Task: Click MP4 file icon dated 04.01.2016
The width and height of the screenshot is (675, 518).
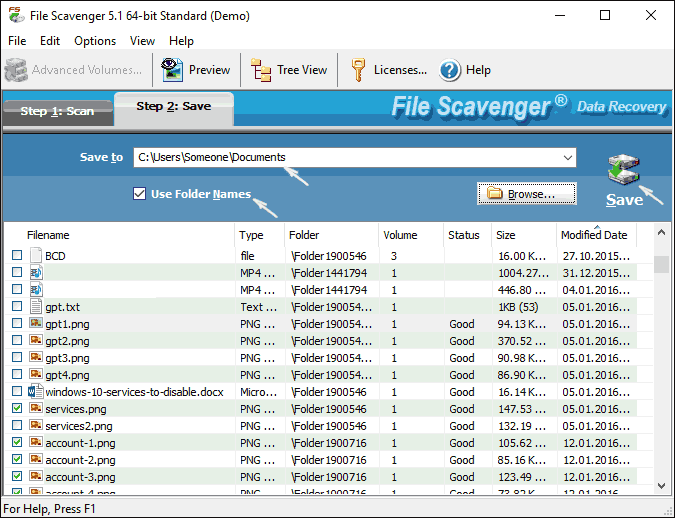Action: pos(36,289)
